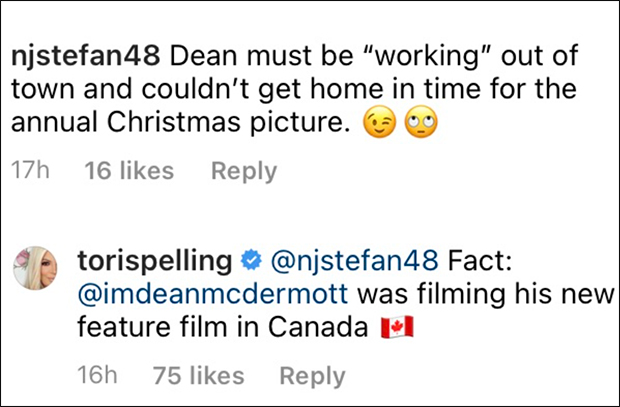The width and height of the screenshot is (620, 407).
Task: View the 75 likes list
Action: coord(197,376)
